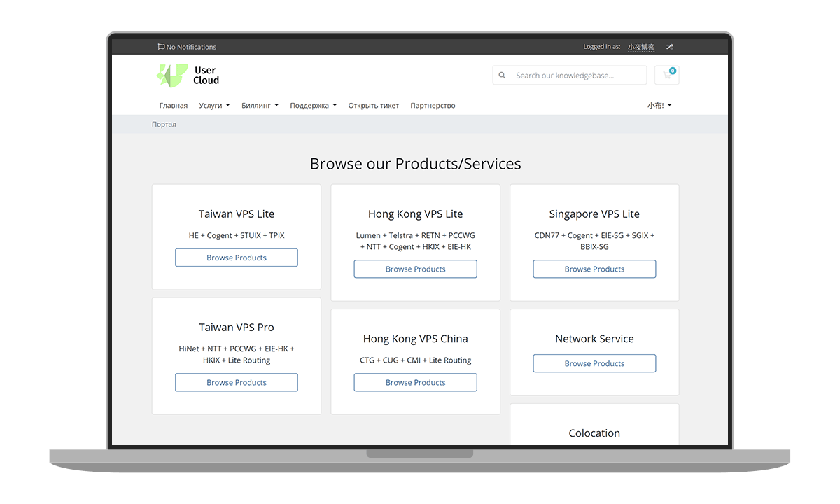Open the Партнерство menu item
Viewport: 840px width, 504px height.
coord(433,106)
